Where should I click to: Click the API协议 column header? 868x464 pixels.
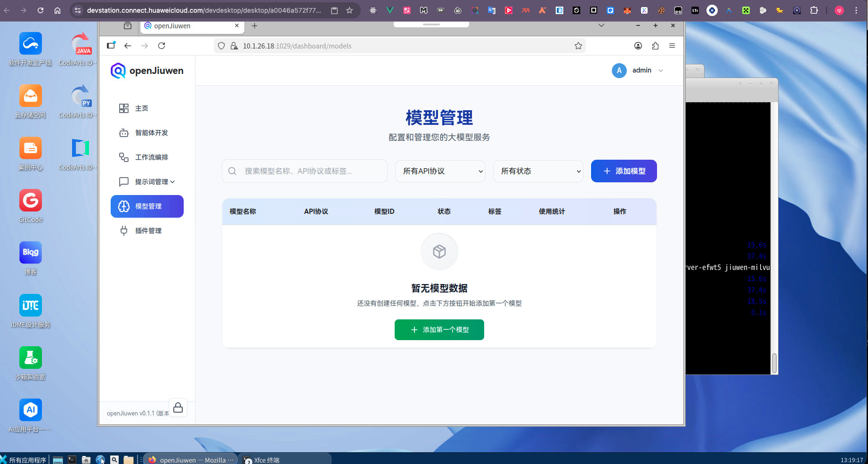[316, 212]
